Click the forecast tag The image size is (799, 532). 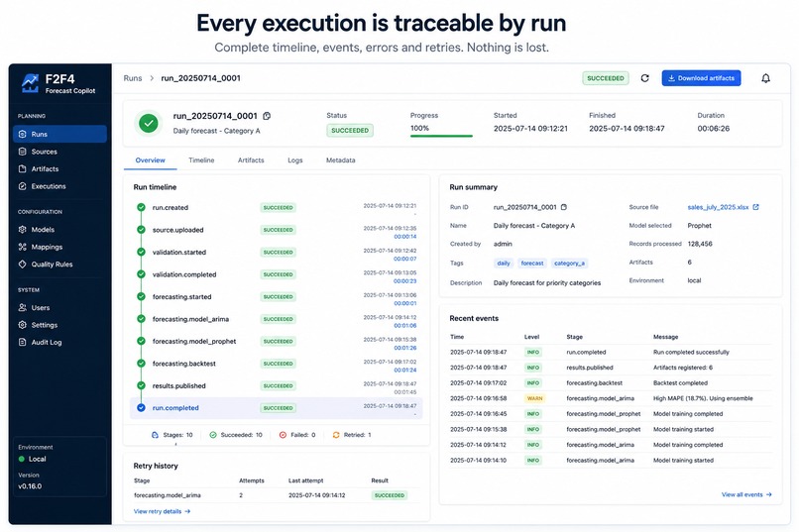(x=532, y=264)
